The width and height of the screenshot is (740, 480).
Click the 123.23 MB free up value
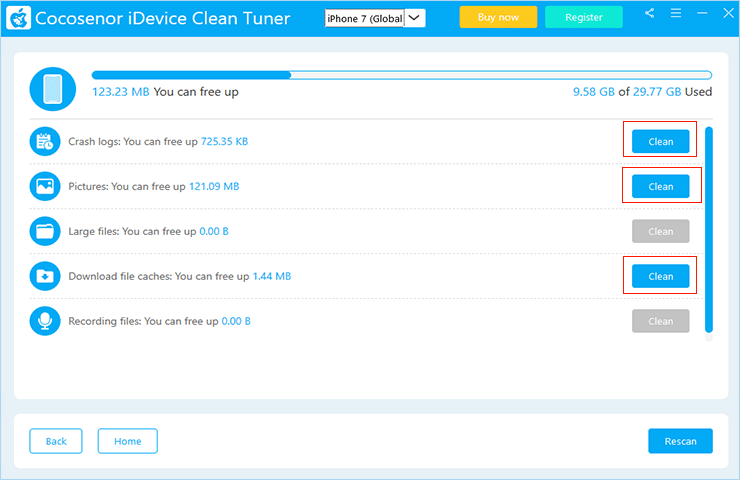point(120,92)
